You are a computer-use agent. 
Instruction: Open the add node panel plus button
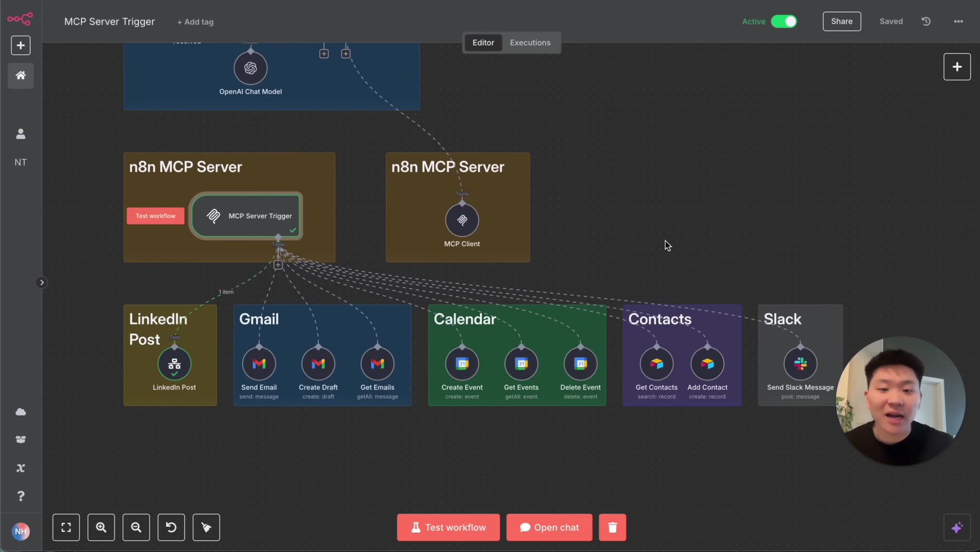pos(957,67)
